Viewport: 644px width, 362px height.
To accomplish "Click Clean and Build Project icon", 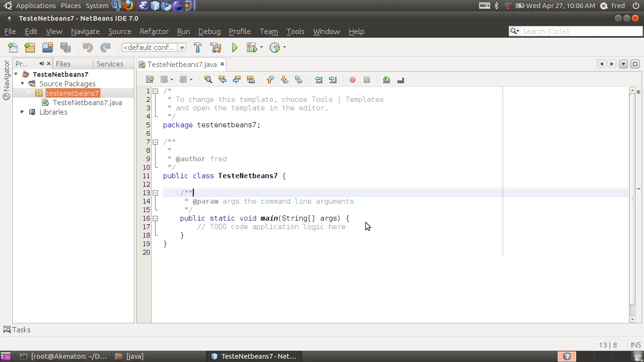I will (216, 48).
